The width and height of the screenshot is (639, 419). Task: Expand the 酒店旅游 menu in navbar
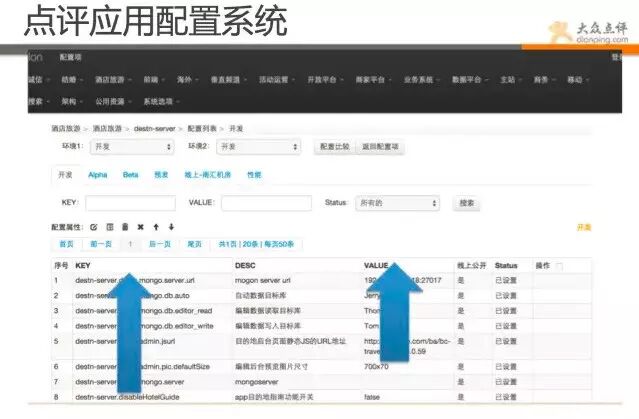point(113,79)
